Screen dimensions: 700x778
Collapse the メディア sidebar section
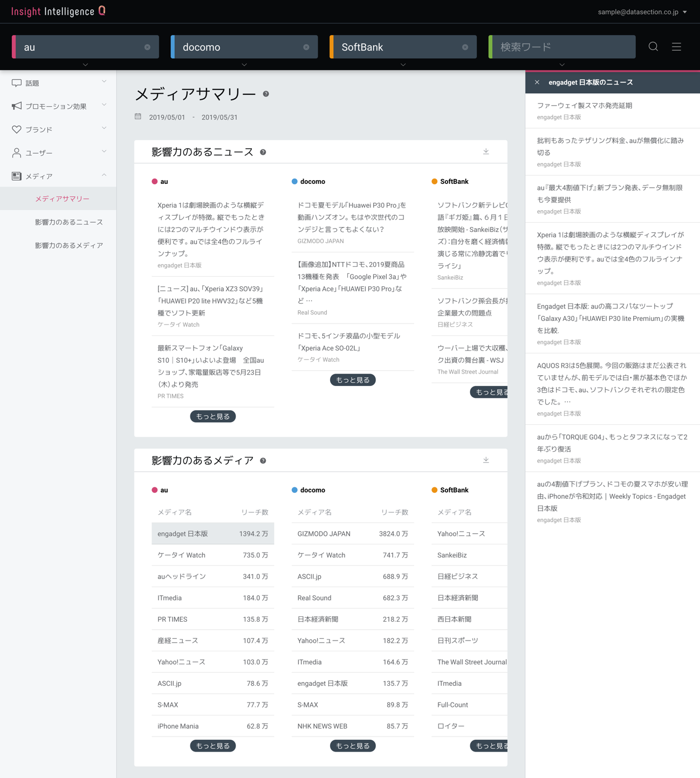(104, 175)
